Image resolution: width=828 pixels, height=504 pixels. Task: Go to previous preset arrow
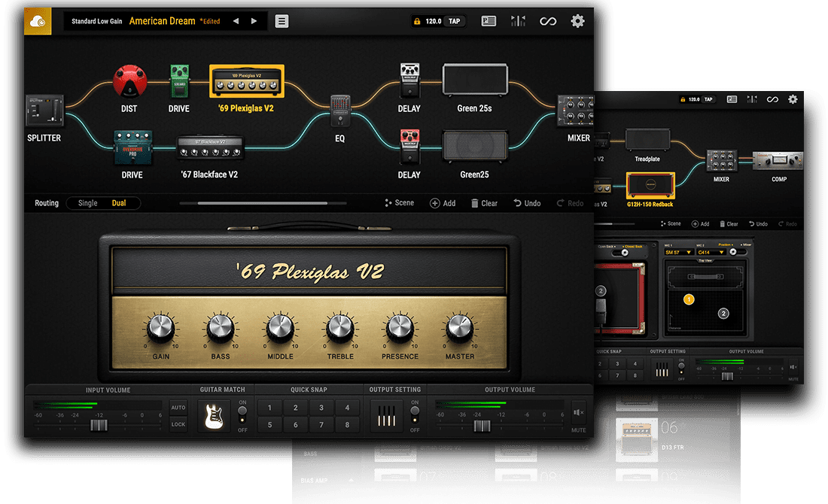coord(236,21)
